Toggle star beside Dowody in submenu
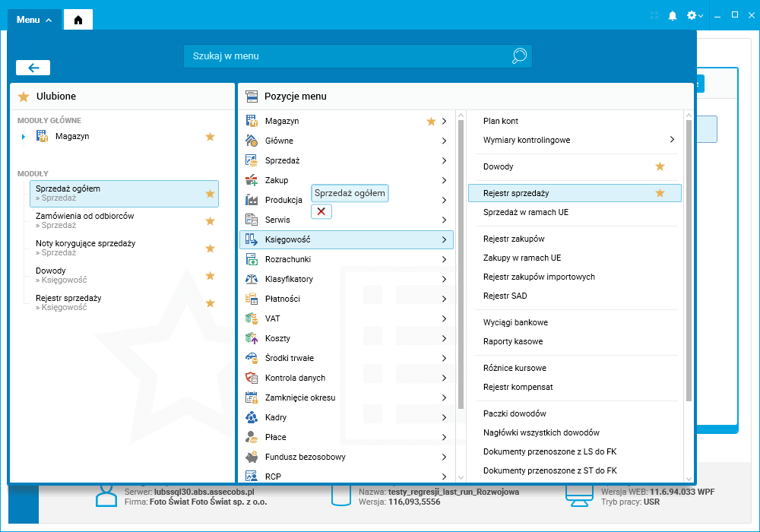Screen dimensions: 760x532 [660, 166]
